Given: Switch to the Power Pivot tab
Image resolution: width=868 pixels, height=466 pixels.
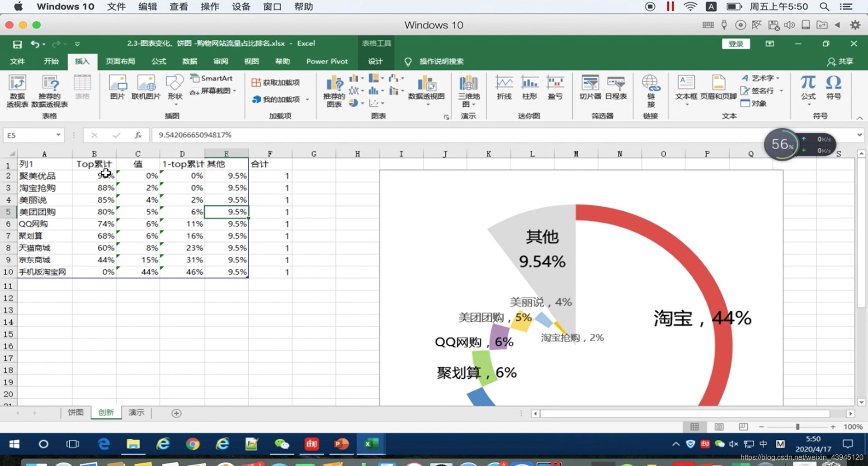Looking at the screenshot, I should pos(327,62).
